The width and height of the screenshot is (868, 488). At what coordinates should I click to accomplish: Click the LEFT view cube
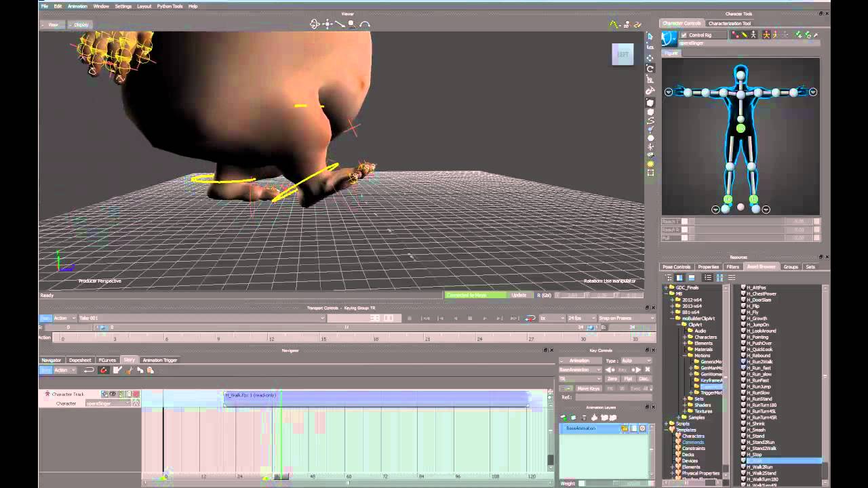pyautogui.click(x=623, y=54)
